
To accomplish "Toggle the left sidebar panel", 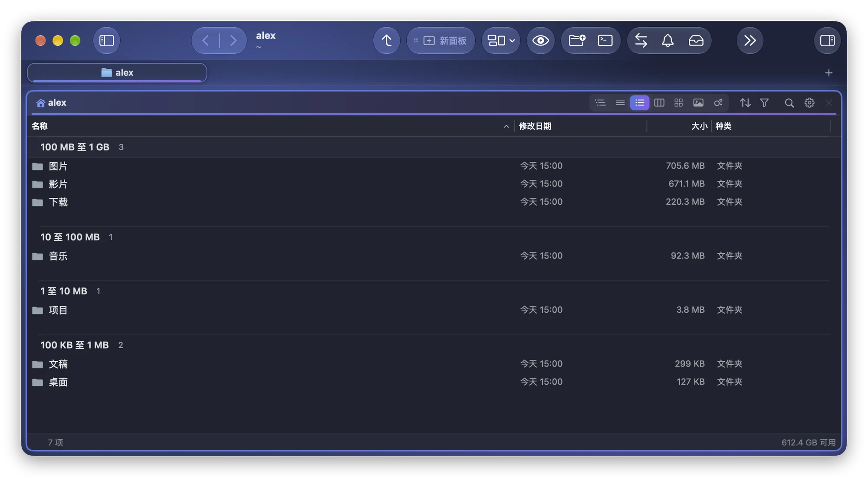I will [107, 40].
